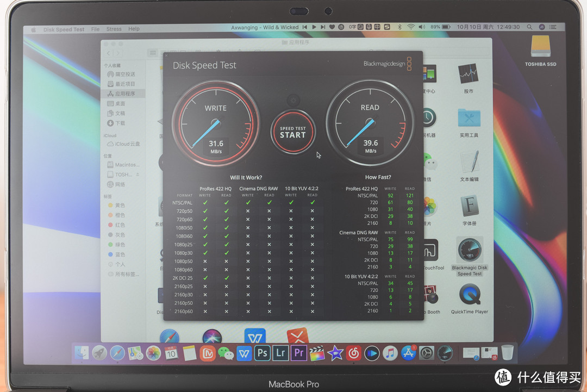
Task: Open volume control in menu bar
Action: [x=422, y=27]
